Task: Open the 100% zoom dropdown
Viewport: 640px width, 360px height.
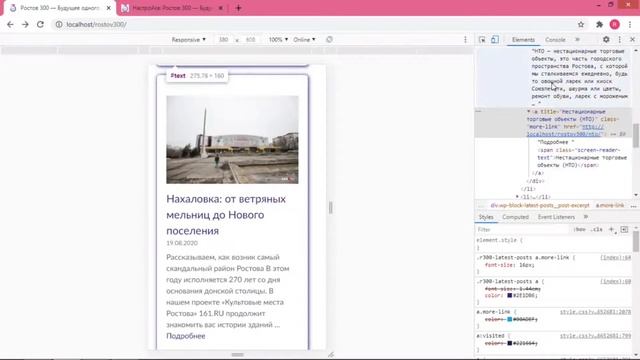Action: pyautogui.click(x=278, y=40)
